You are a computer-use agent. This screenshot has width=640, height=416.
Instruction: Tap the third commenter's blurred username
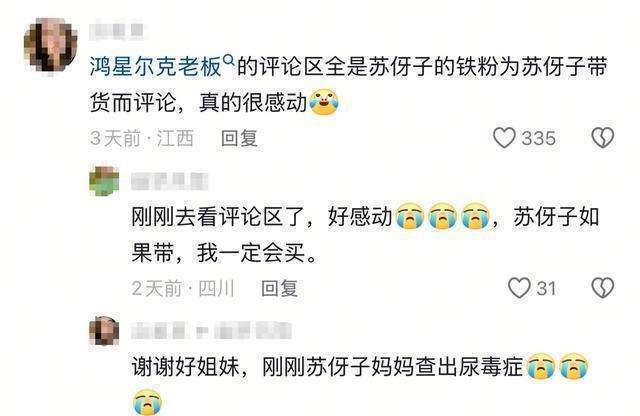tap(159, 331)
